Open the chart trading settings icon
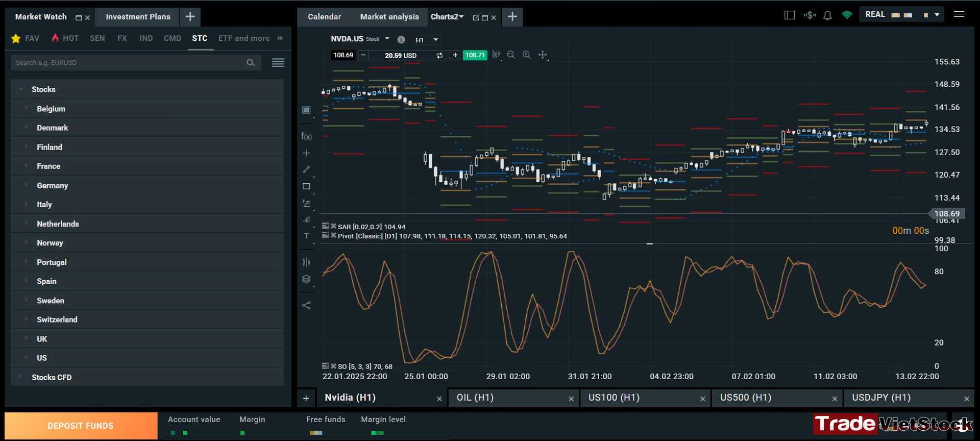 tap(306, 262)
